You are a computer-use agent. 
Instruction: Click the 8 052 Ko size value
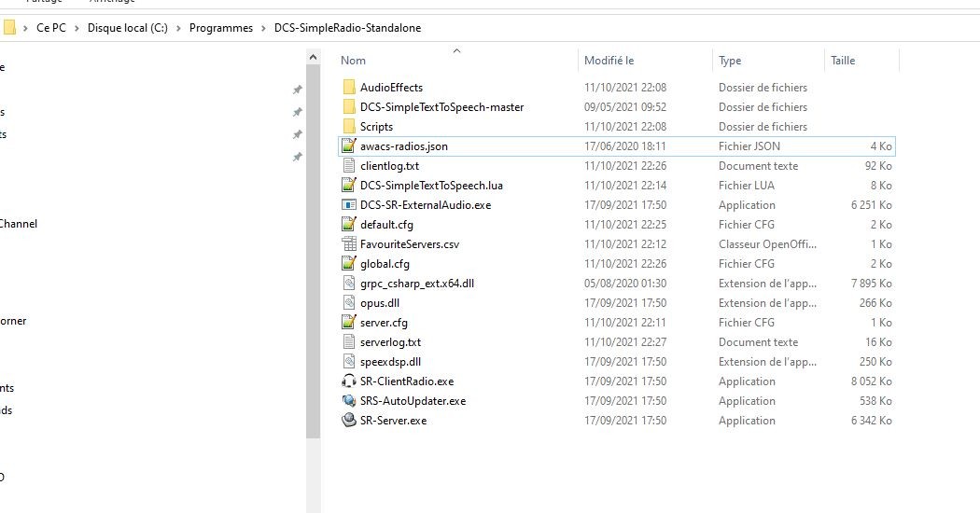871,381
